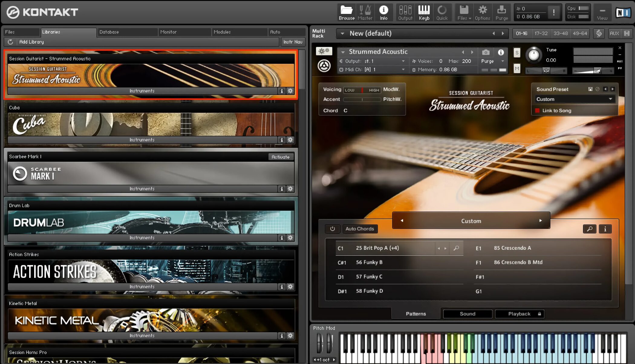635x364 pixels.
Task: Toggle the Link to Song checkbox
Action: [537, 111]
